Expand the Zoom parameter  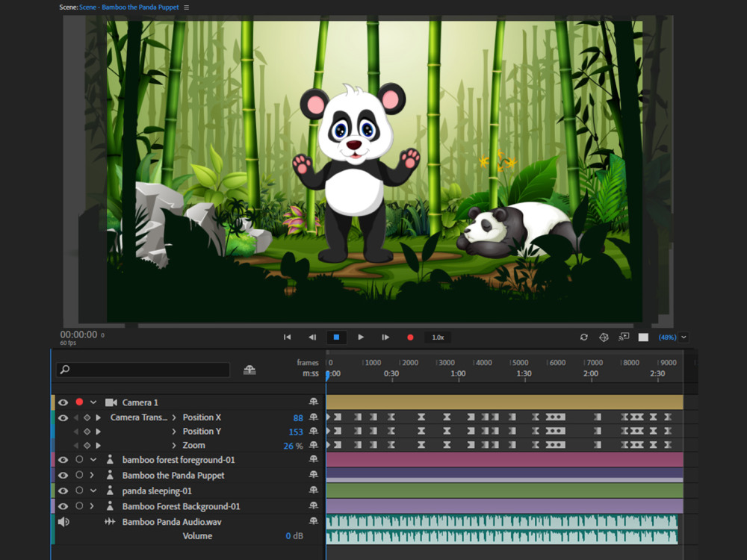(174, 446)
